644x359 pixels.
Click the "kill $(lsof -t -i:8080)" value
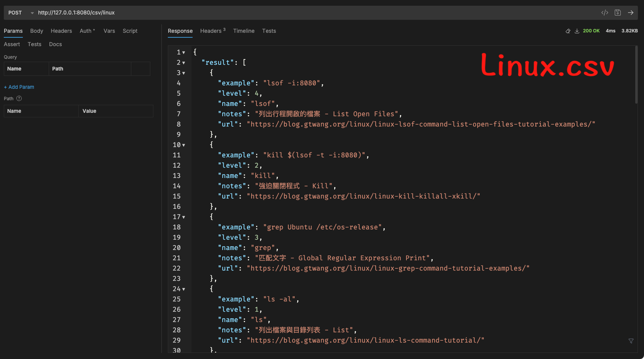(314, 155)
